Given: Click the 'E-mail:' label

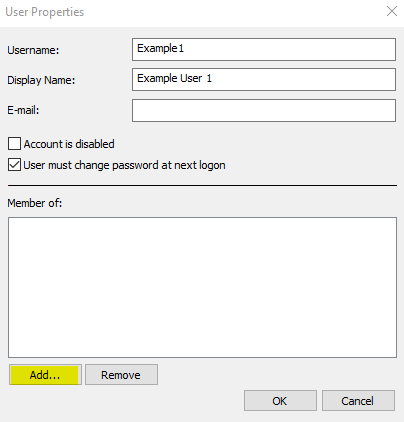Looking at the screenshot, I should coord(23,110).
